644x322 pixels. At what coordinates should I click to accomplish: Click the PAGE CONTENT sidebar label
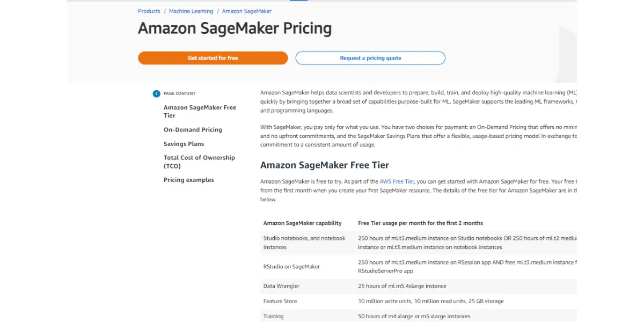179,93
